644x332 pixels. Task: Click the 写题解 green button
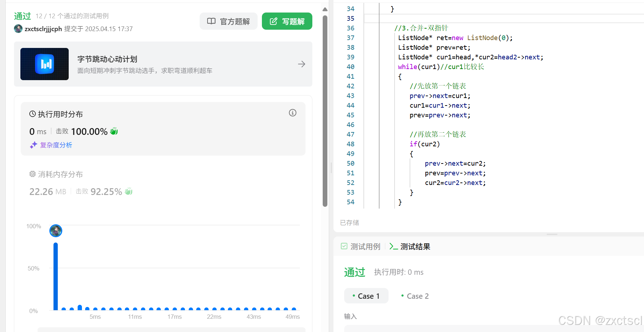tap(287, 21)
